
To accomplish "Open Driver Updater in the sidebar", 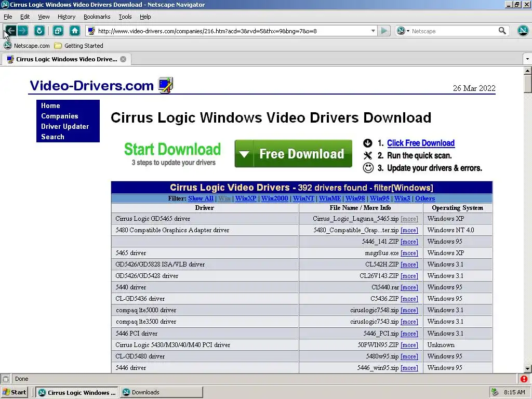I will tap(65, 126).
